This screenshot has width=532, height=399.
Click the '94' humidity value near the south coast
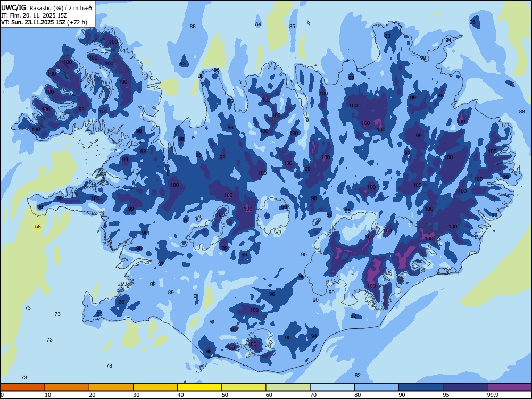314,336
